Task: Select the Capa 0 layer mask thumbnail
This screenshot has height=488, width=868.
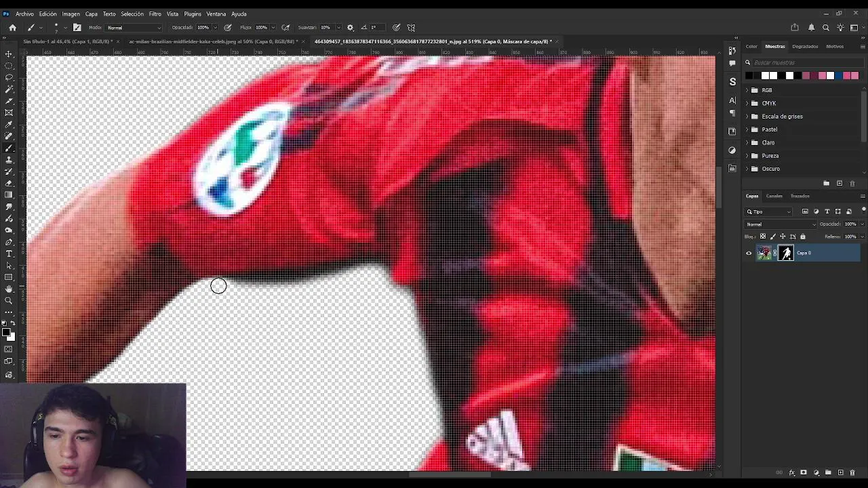Action: [x=786, y=253]
